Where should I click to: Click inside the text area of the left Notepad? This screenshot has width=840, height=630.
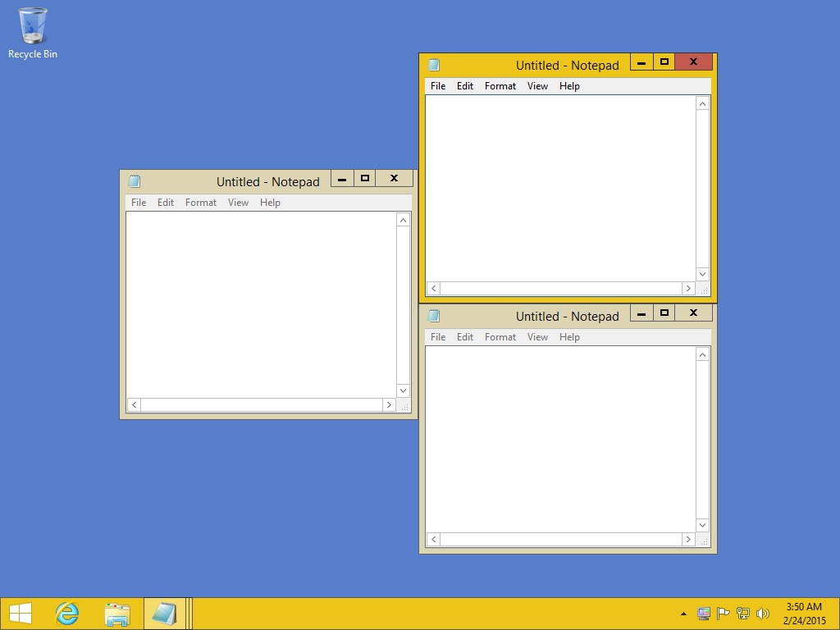261,304
